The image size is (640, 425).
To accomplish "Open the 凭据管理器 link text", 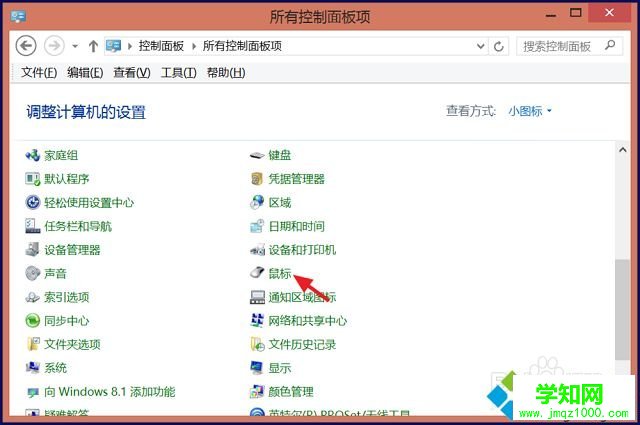I will (296, 179).
